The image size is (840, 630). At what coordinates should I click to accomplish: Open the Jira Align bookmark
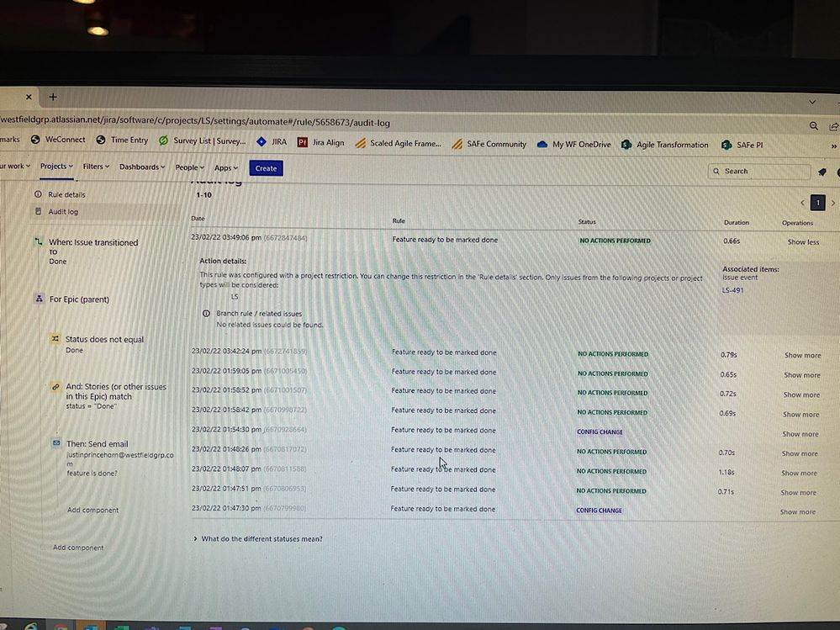[x=321, y=142]
